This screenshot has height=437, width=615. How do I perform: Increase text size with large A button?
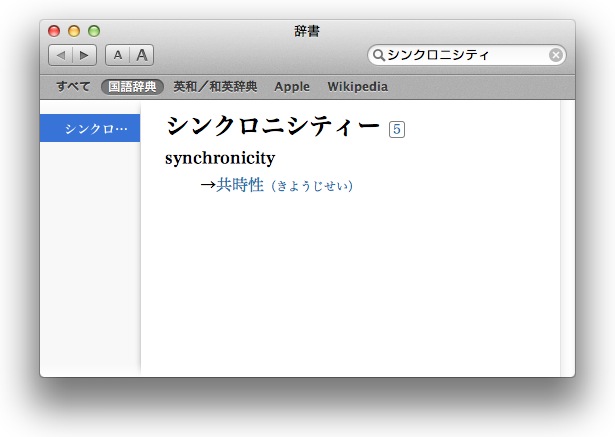point(141,55)
